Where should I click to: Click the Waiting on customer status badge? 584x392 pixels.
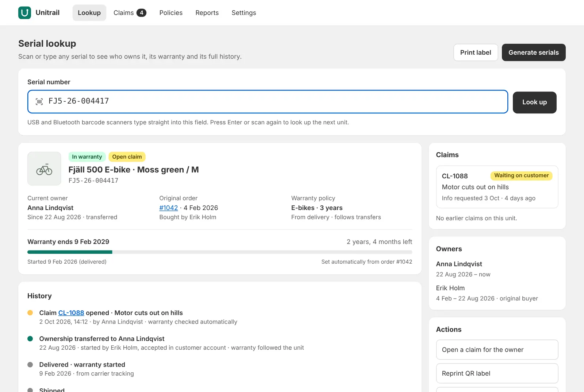pos(521,176)
